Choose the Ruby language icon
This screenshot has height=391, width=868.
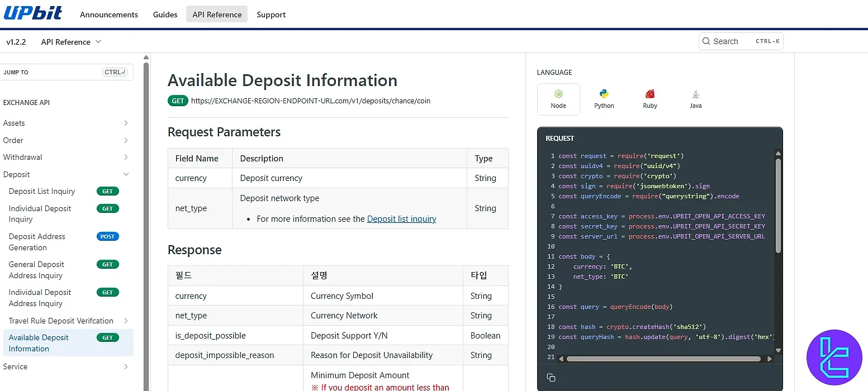coord(649,94)
